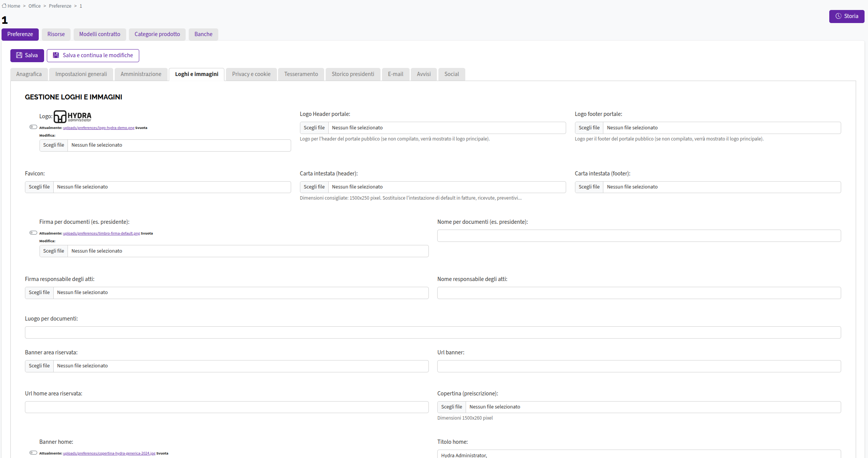Open the Avvisi sub-tab

click(x=424, y=74)
